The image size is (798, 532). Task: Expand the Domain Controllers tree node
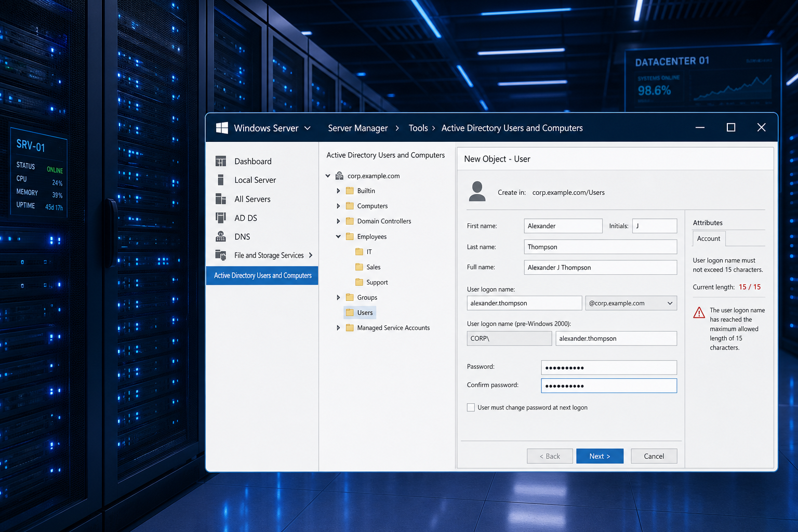[x=338, y=221]
